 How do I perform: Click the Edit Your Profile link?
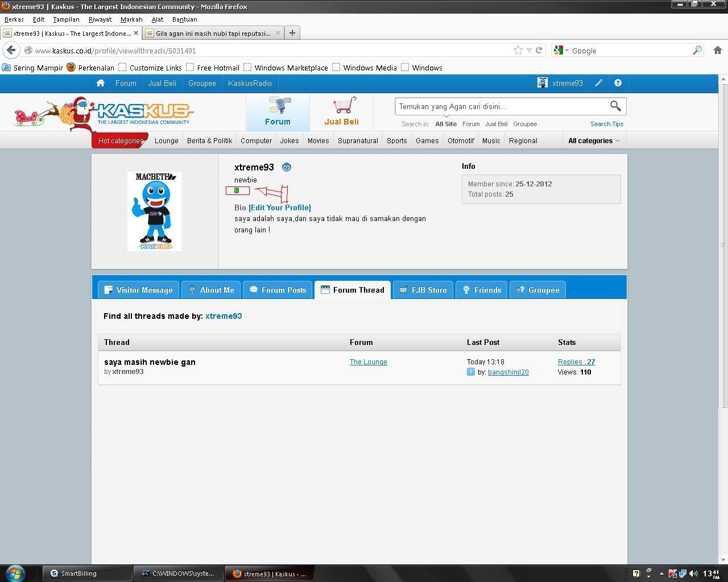280,207
